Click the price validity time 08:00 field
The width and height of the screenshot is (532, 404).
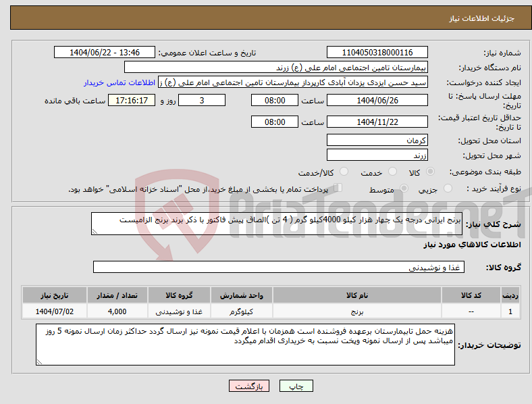pos(275,122)
